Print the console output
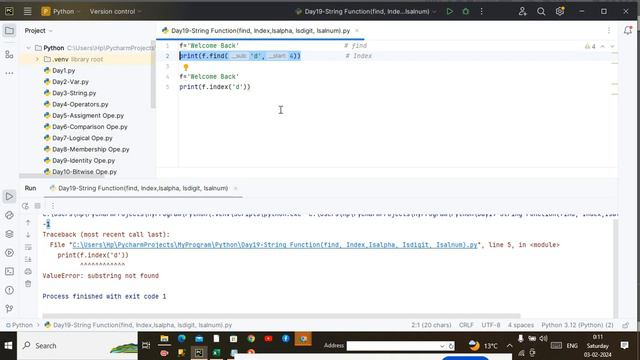The image size is (640, 360). (28, 271)
